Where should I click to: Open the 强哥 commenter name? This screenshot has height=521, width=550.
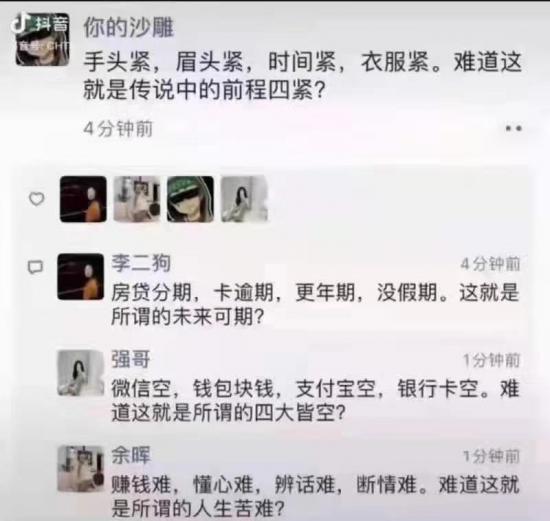(x=131, y=359)
